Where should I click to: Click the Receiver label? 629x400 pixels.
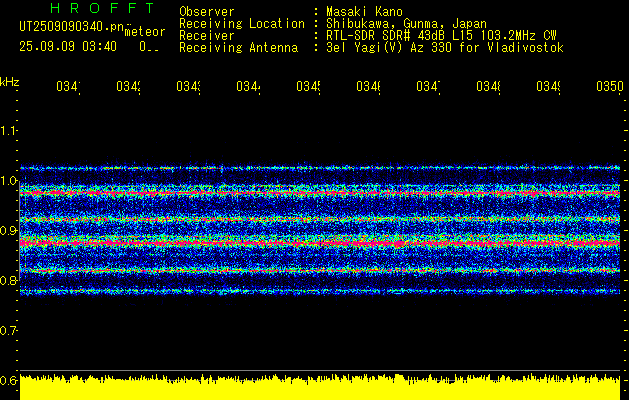tap(207, 36)
